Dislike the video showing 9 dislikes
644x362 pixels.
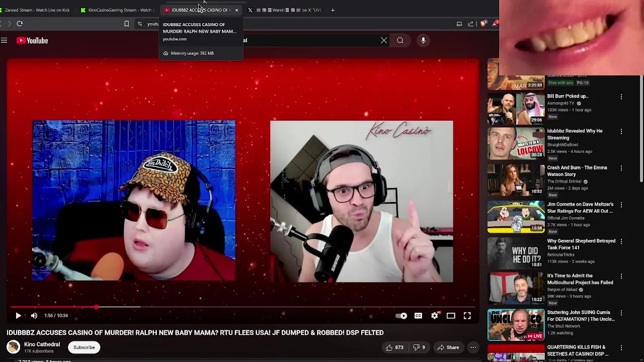tap(419, 347)
